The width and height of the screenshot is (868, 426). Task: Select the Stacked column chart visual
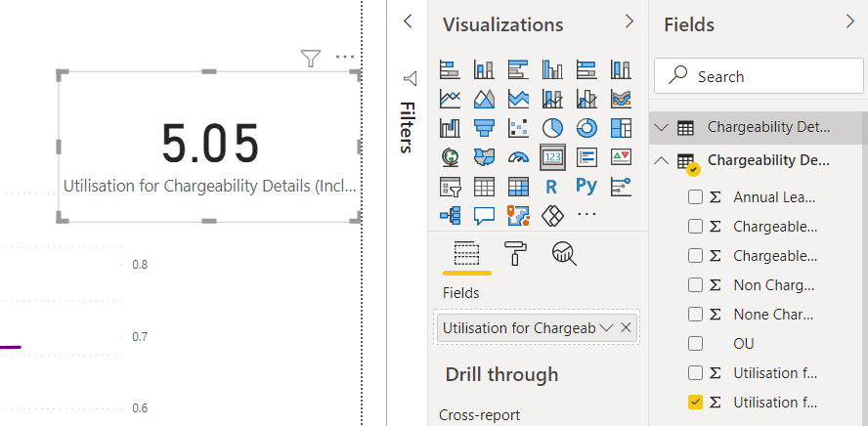[485, 69]
